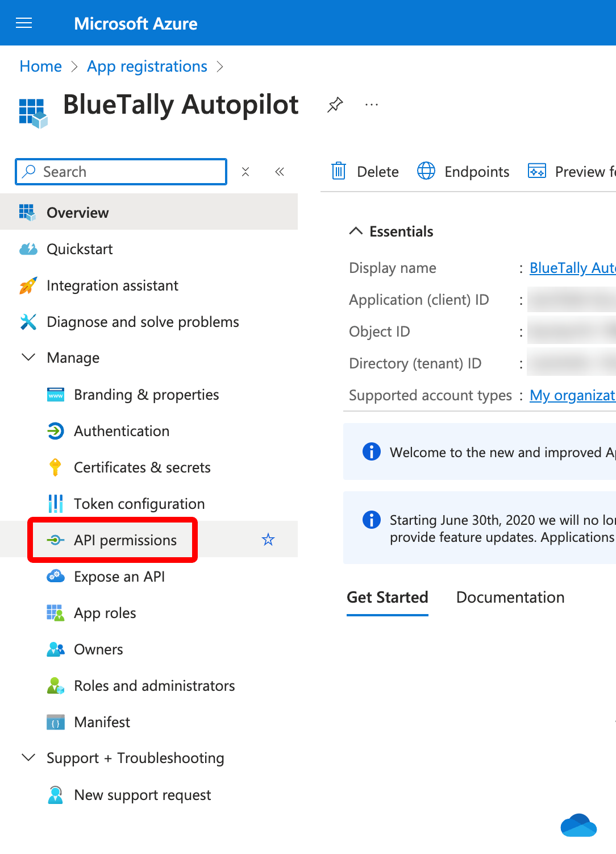Click the Token configuration bars icon
Image resolution: width=616 pixels, height=854 pixels.
(55, 504)
